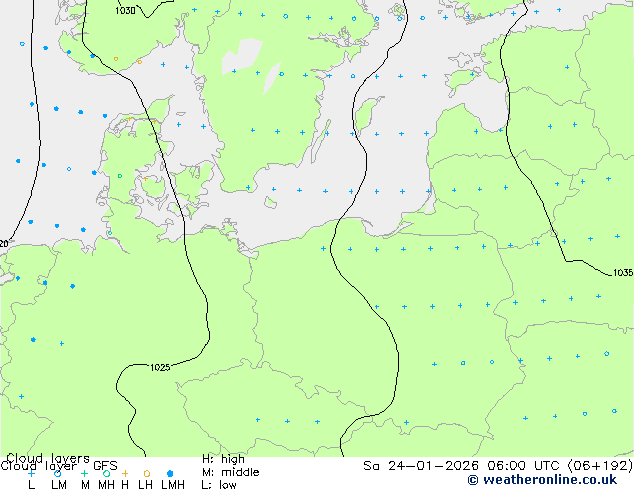Click the 'LMH' legend label text
This screenshot has height=490, width=634.
coord(173,485)
